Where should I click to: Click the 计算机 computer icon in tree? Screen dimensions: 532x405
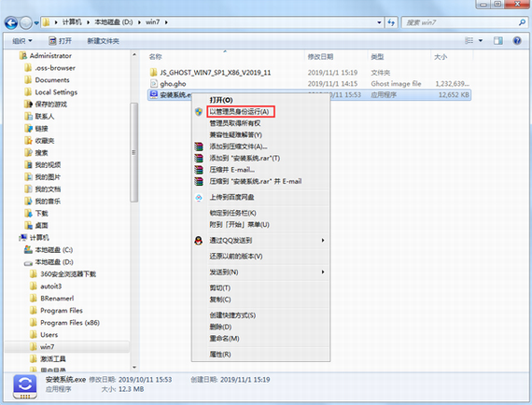point(23,238)
